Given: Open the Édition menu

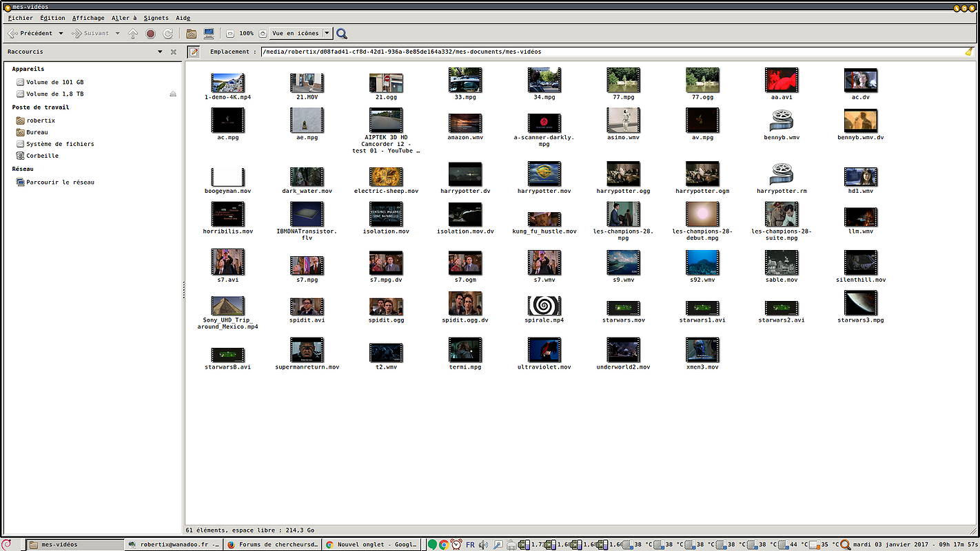Looking at the screenshot, I should (52, 18).
